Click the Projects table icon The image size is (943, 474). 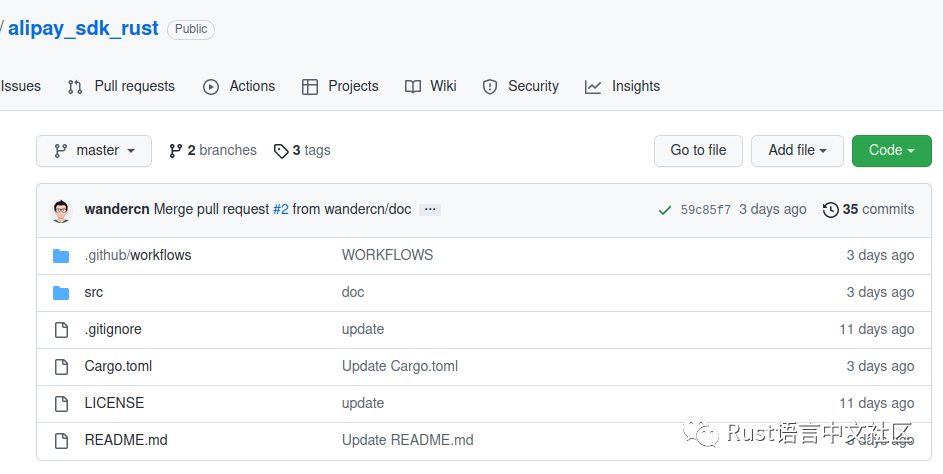(x=310, y=87)
